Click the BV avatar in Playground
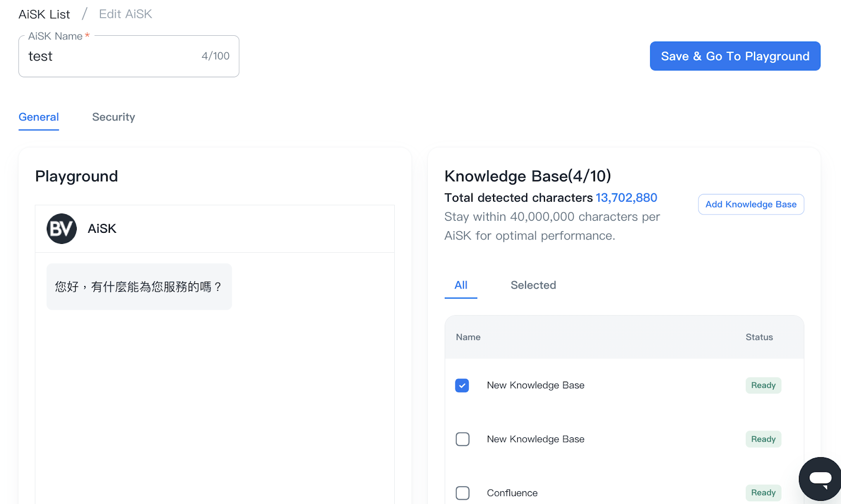 pos(61,229)
